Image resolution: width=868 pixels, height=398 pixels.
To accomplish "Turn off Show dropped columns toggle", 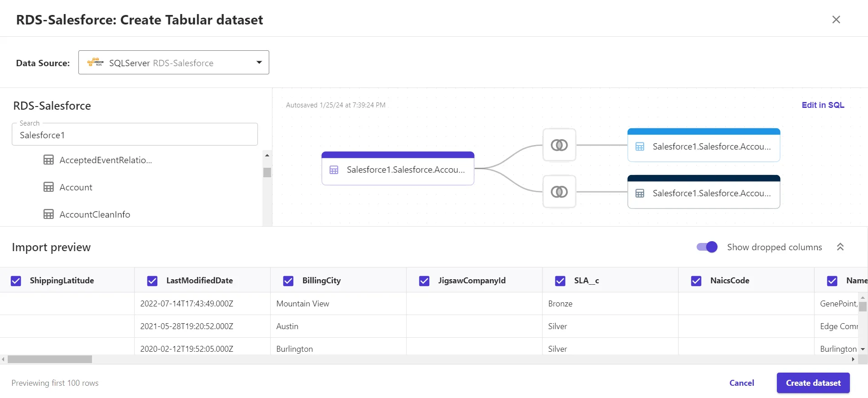I will (x=707, y=247).
